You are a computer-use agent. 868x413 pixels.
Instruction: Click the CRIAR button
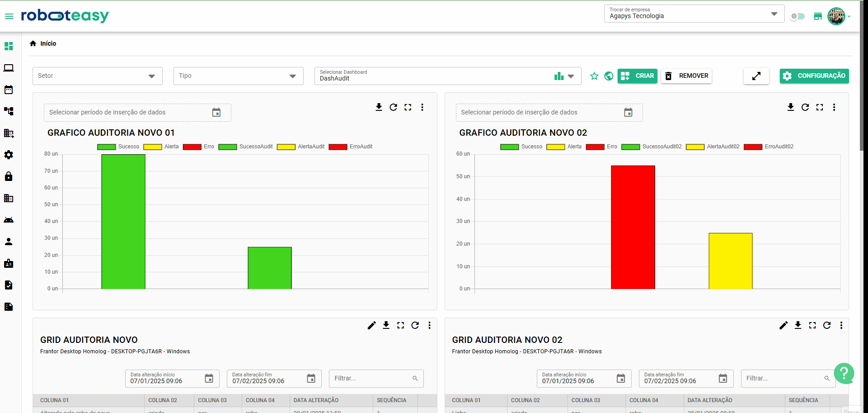click(x=637, y=76)
